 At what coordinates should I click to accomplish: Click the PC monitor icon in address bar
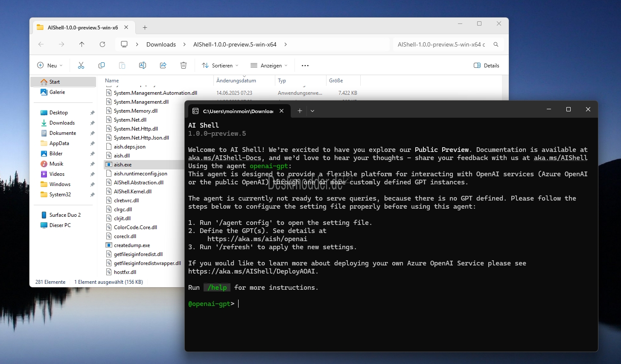tap(124, 44)
